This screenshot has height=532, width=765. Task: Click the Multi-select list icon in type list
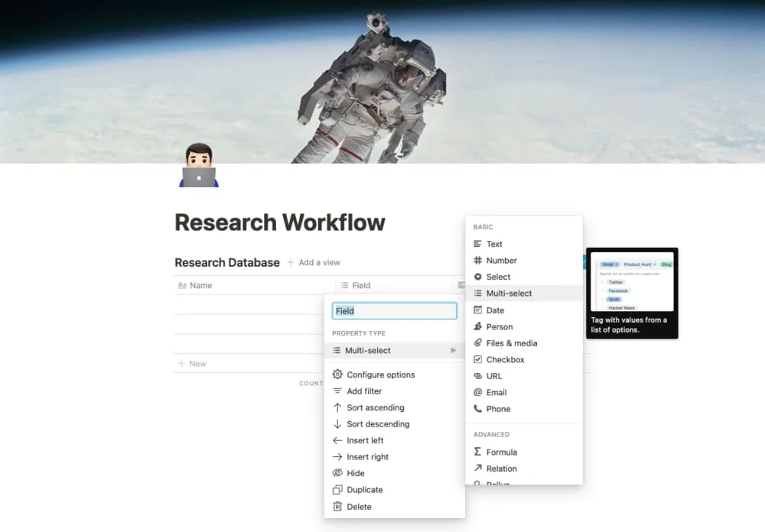pos(477,293)
